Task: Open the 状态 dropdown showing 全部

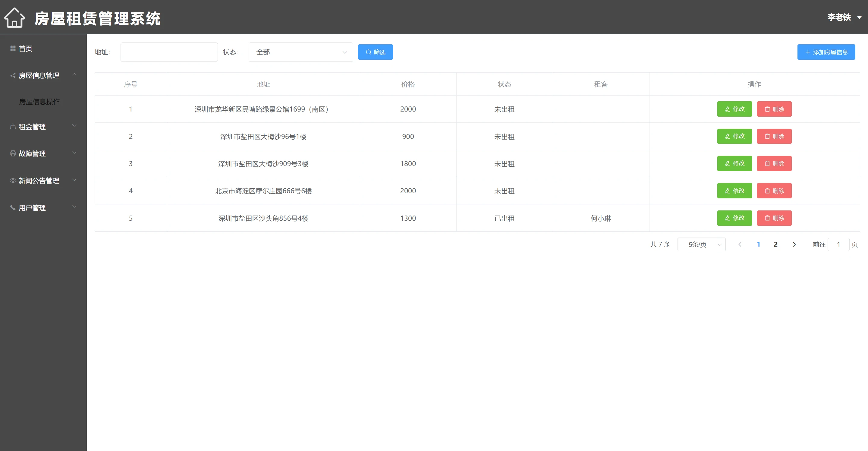Action: (300, 52)
